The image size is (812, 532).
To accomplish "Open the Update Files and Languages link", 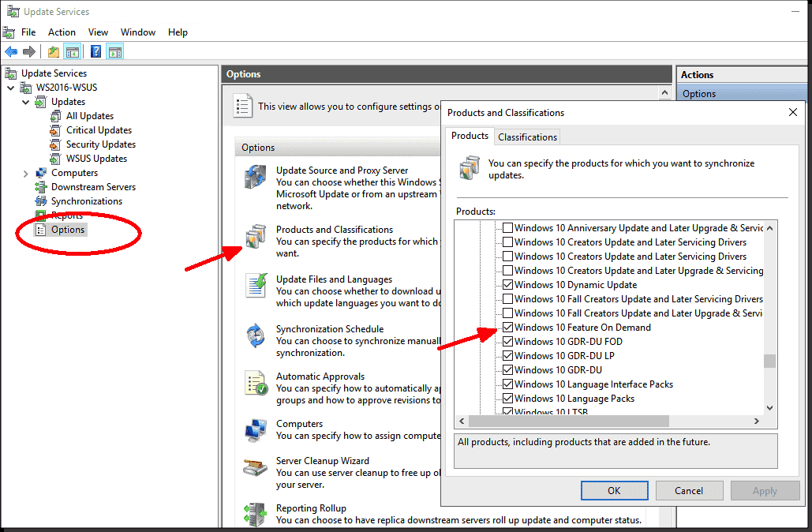I will pyautogui.click(x=334, y=279).
